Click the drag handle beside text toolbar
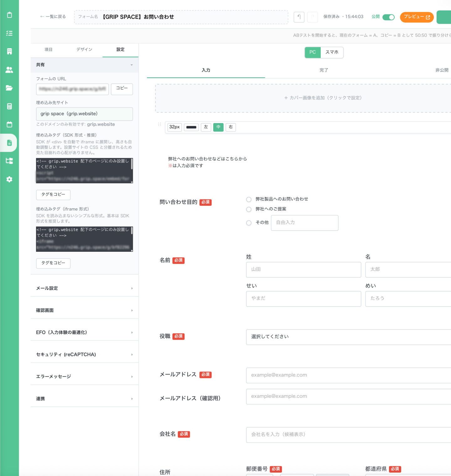Viewport: 451px width, 476px height. 159,124
